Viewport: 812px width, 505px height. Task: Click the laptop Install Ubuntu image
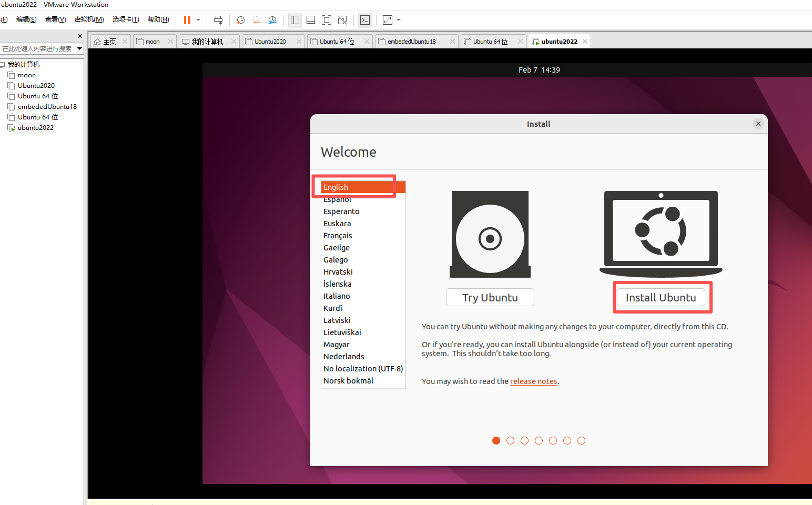(x=661, y=234)
